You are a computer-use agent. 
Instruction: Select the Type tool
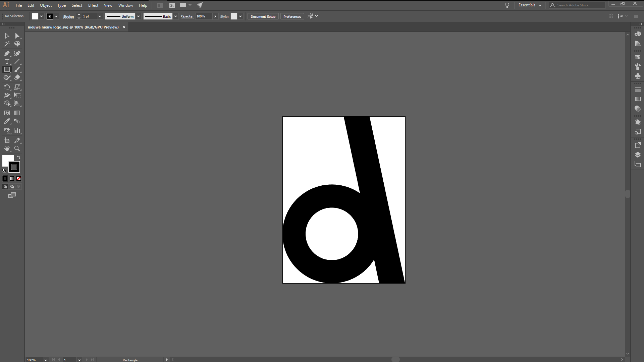pos(7,62)
